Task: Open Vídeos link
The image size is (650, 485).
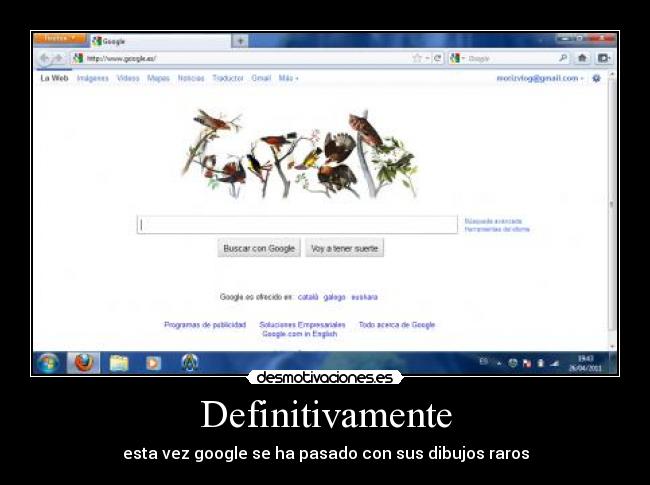Action: pos(128,78)
